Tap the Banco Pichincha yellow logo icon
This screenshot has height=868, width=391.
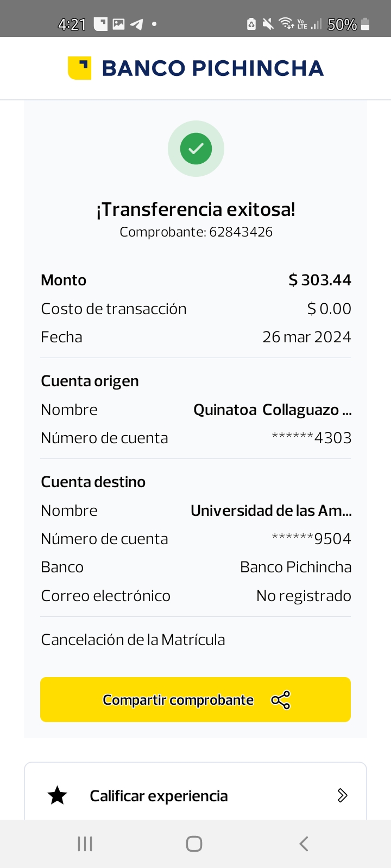point(79,68)
